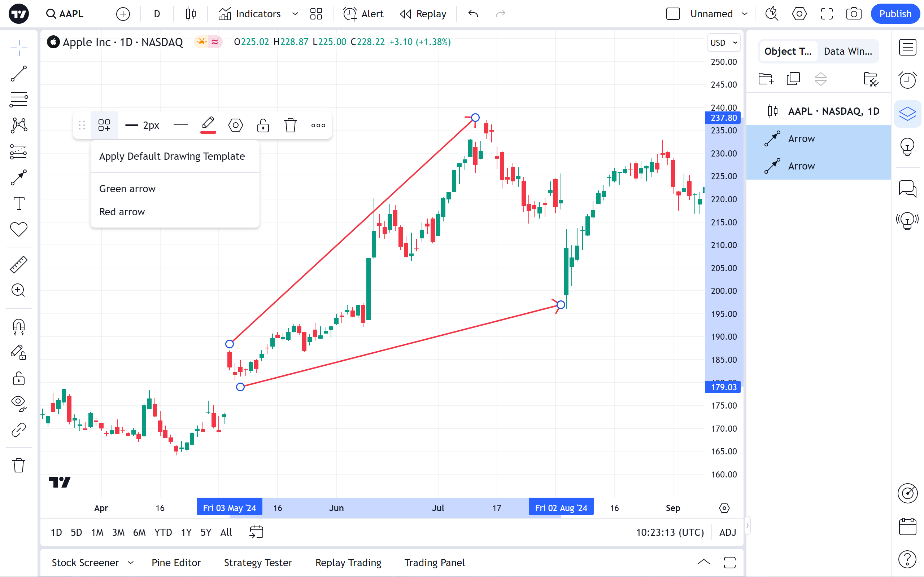Image resolution: width=924 pixels, height=577 pixels.
Task: Delete the selected drawing via toolbar trash
Action: click(x=290, y=125)
